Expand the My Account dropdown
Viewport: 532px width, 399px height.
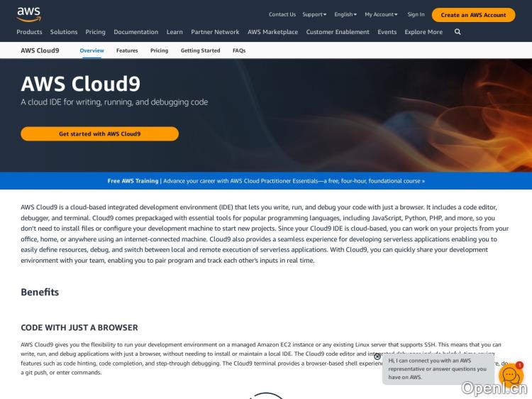[x=381, y=15]
